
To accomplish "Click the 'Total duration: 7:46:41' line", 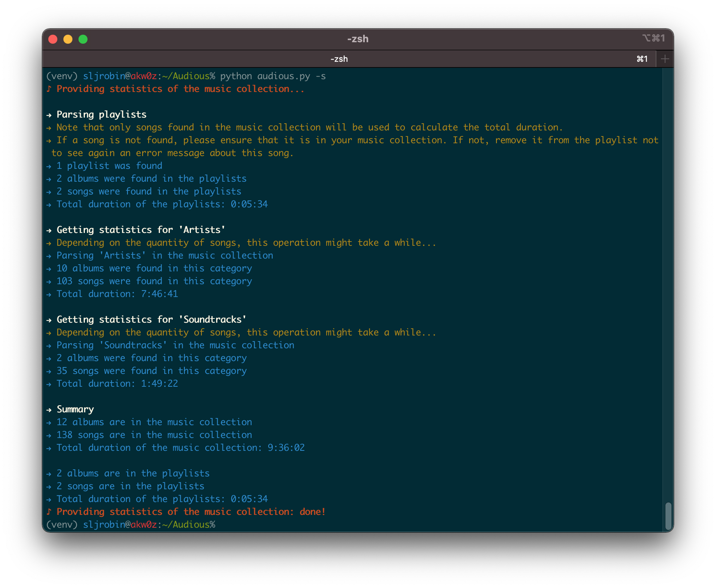I will pos(117,294).
